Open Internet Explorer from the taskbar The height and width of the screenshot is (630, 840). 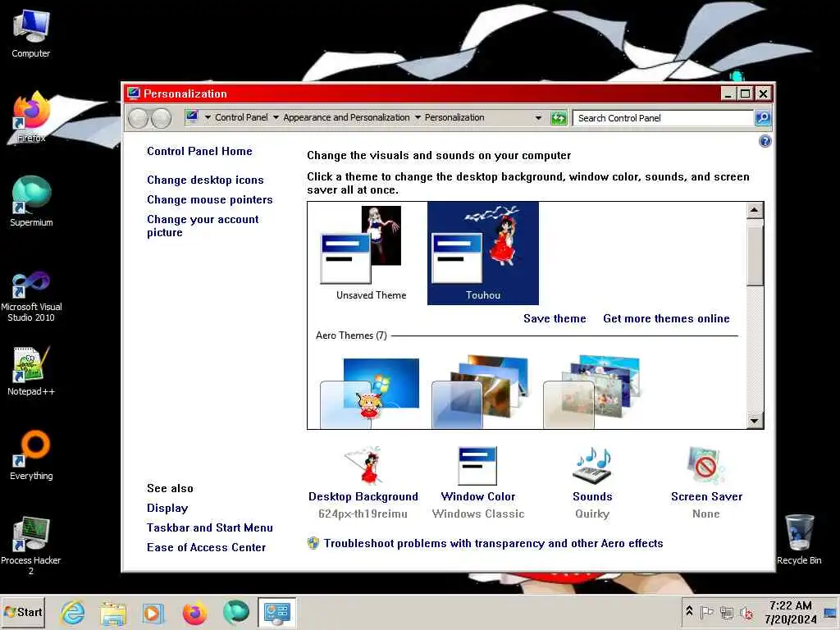click(x=73, y=612)
